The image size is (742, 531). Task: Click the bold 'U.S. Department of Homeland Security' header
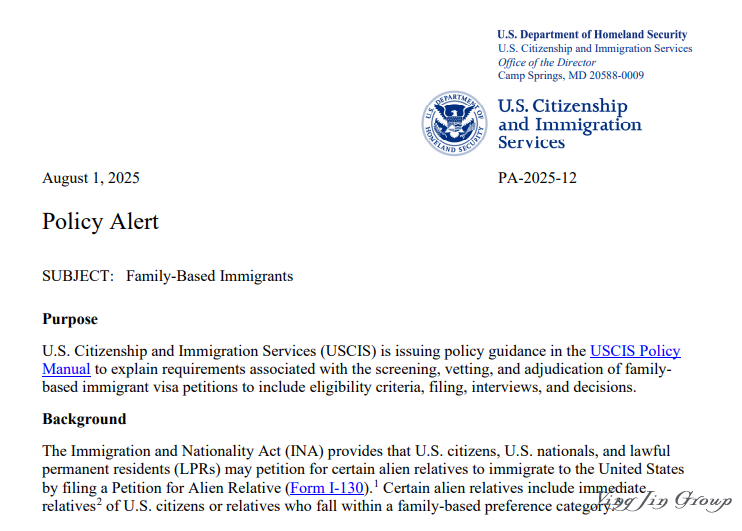click(592, 35)
